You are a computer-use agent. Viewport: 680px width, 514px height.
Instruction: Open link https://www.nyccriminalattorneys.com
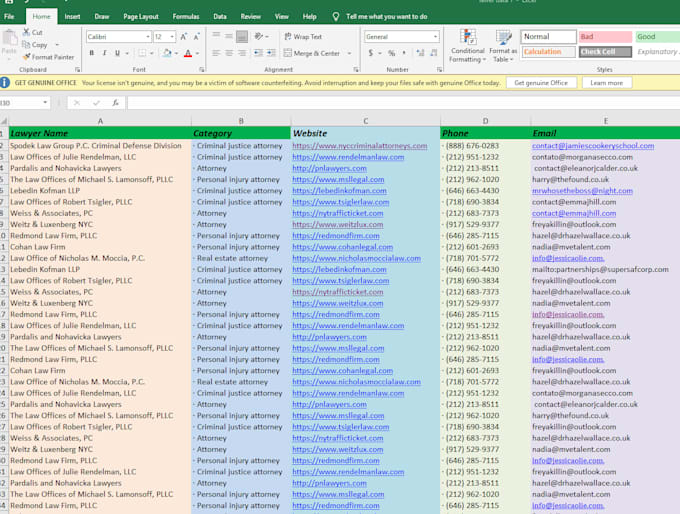pyautogui.click(x=360, y=146)
